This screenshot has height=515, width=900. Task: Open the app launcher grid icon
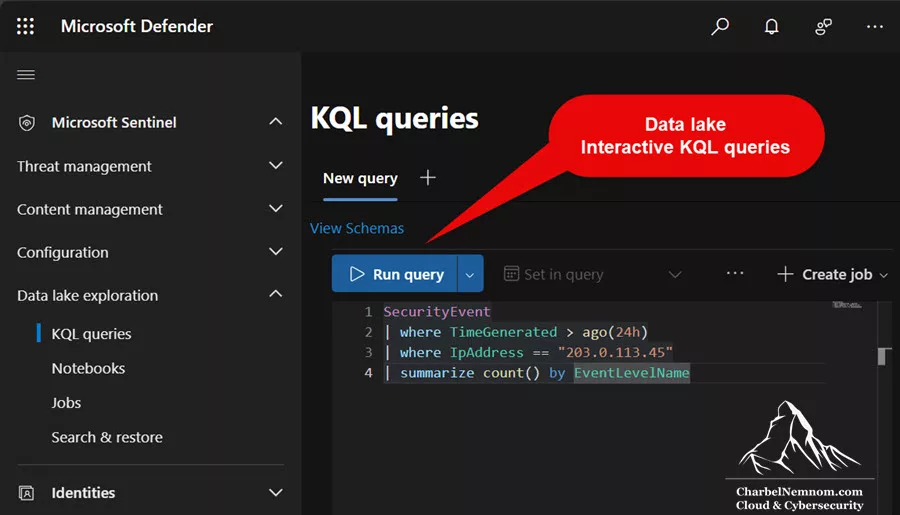[25, 26]
